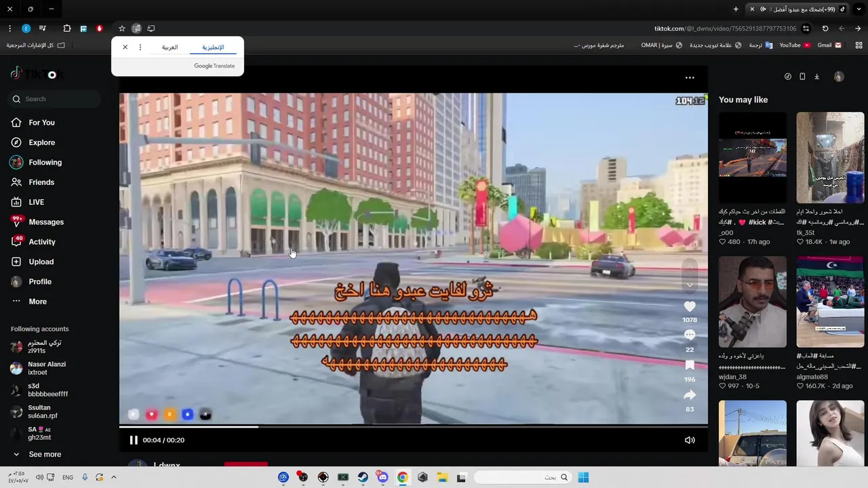The width and height of the screenshot is (868, 488).
Task: Open File Explorer from the taskbar
Action: pyautogui.click(x=442, y=477)
